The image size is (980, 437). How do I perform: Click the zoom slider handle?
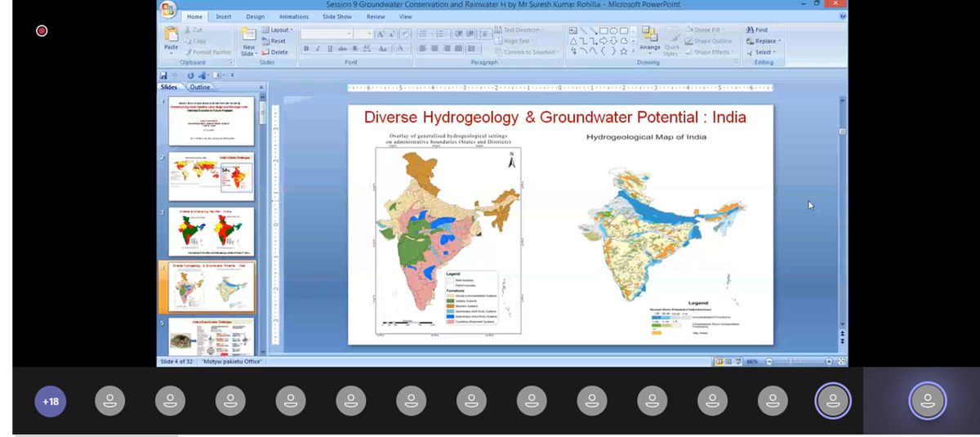[791, 362]
